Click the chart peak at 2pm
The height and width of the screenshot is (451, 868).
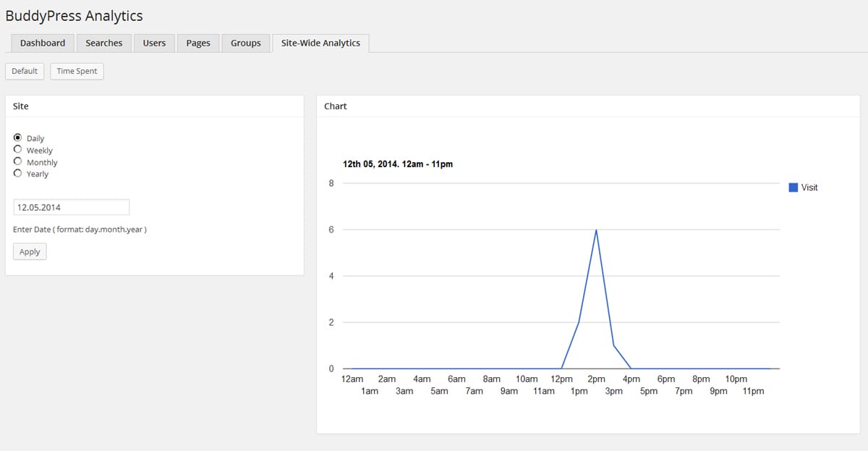(x=596, y=230)
